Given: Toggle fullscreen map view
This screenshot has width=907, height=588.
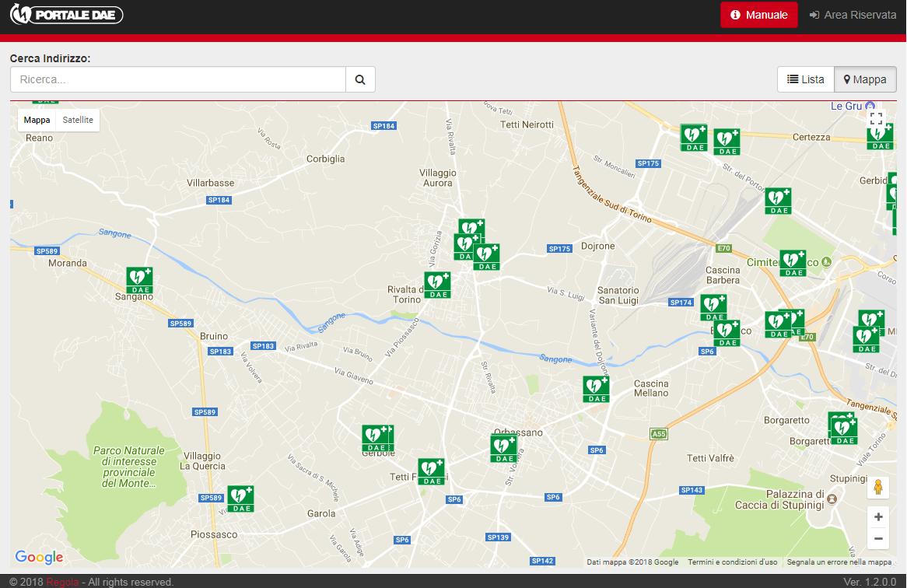Looking at the screenshot, I should pyautogui.click(x=877, y=118).
